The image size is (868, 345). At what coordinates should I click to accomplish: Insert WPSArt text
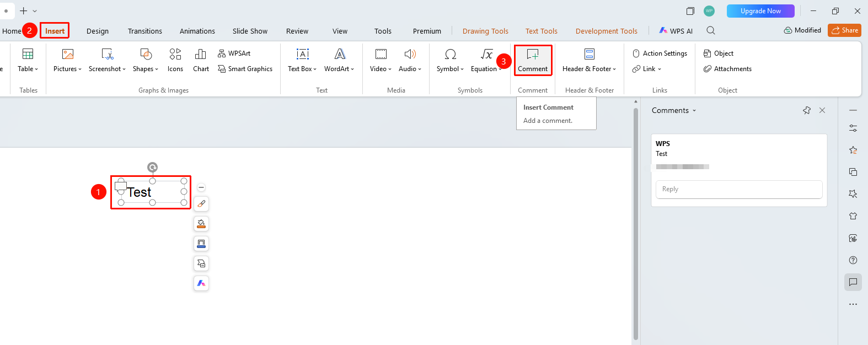point(234,53)
